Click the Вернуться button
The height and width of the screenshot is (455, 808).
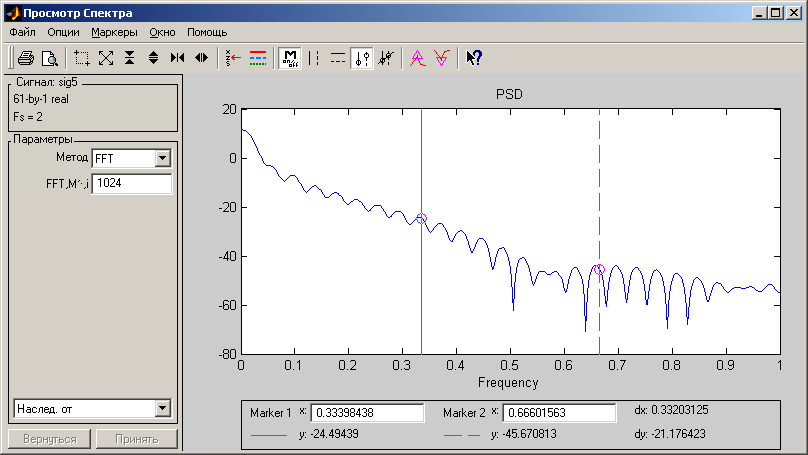click(x=49, y=439)
